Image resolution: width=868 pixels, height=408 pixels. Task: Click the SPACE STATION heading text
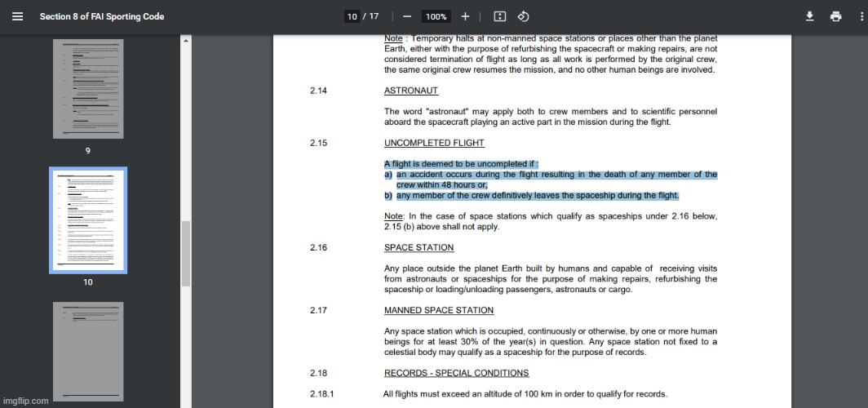coord(418,247)
